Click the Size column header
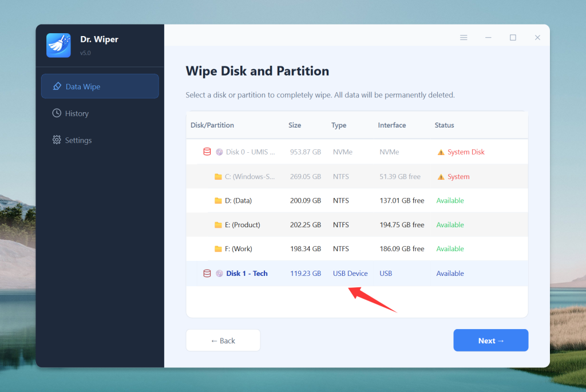Screen dimensions: 586x392 [x=295, y=125]
